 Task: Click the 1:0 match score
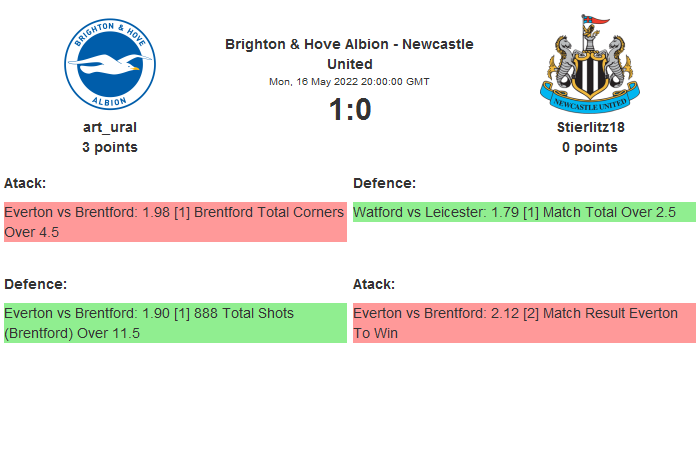pos(350,109)
